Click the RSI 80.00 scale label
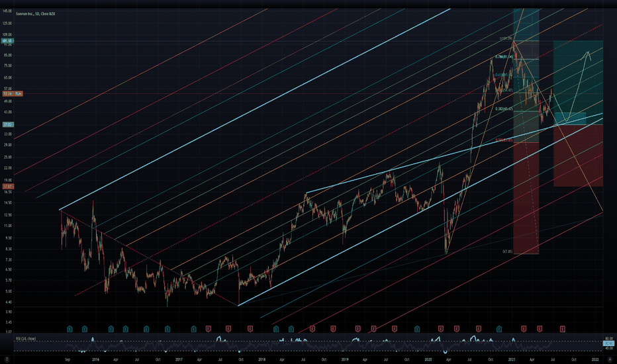 [609, 339]
